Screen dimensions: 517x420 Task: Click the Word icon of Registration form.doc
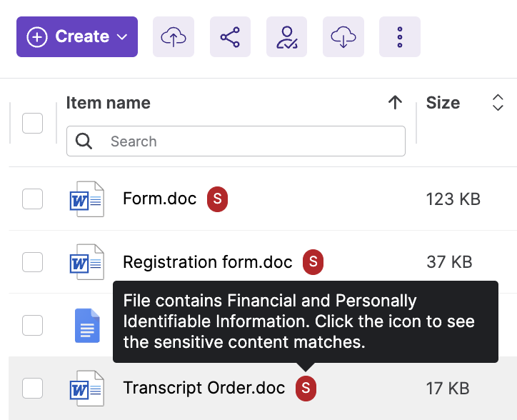point(86,262)
